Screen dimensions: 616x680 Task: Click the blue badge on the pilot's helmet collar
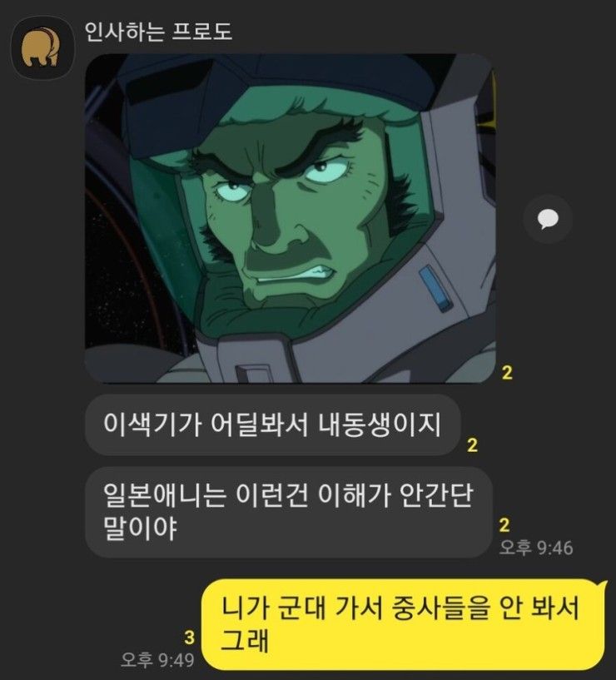tap(435, 288)
